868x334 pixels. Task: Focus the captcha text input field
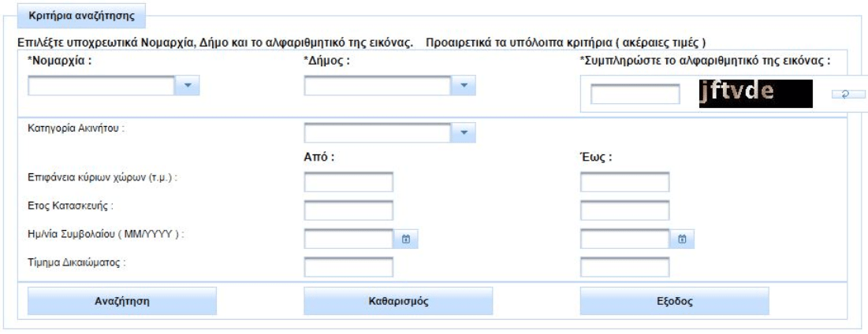635,95
